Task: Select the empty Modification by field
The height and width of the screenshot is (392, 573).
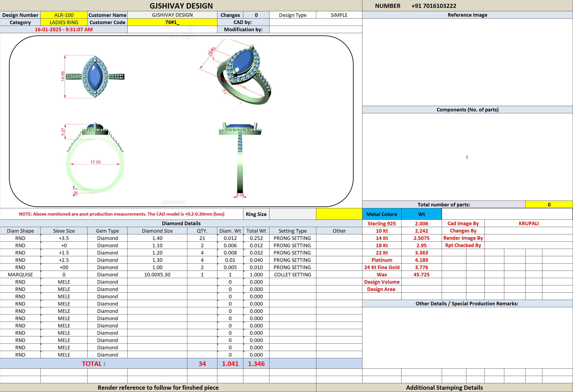Action: [316, 30]
